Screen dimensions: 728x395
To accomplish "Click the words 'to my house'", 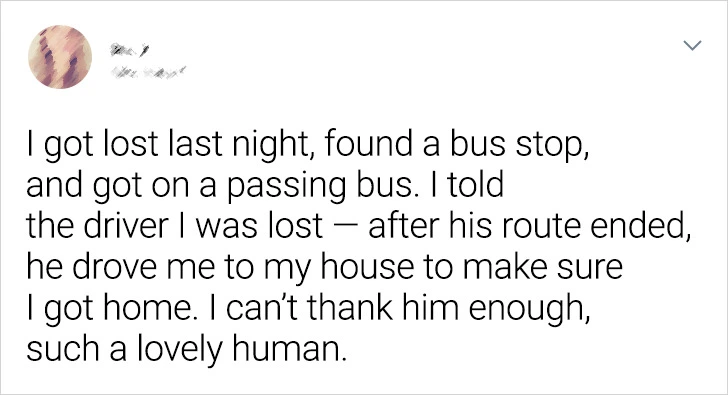I will pos(318,268).
